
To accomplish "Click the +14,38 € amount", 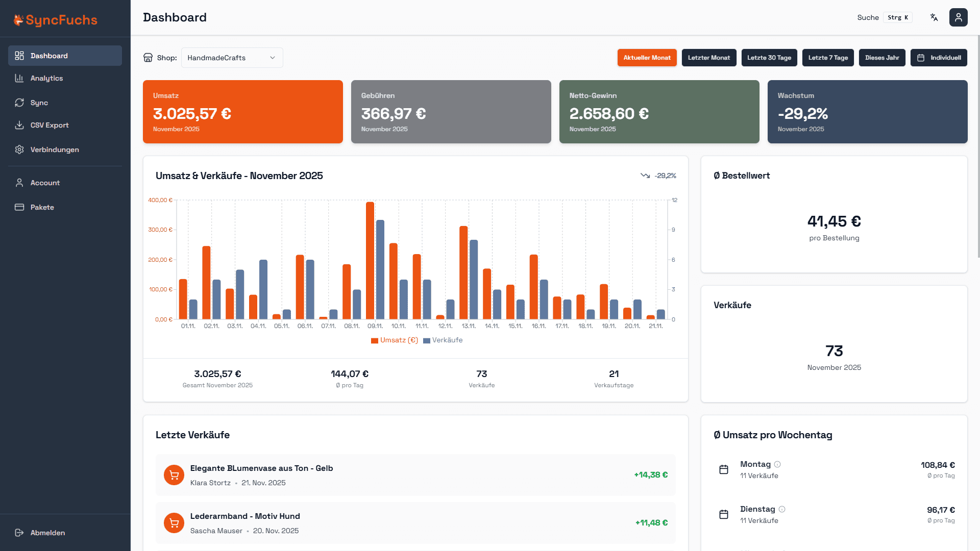I will coord(651,475).
